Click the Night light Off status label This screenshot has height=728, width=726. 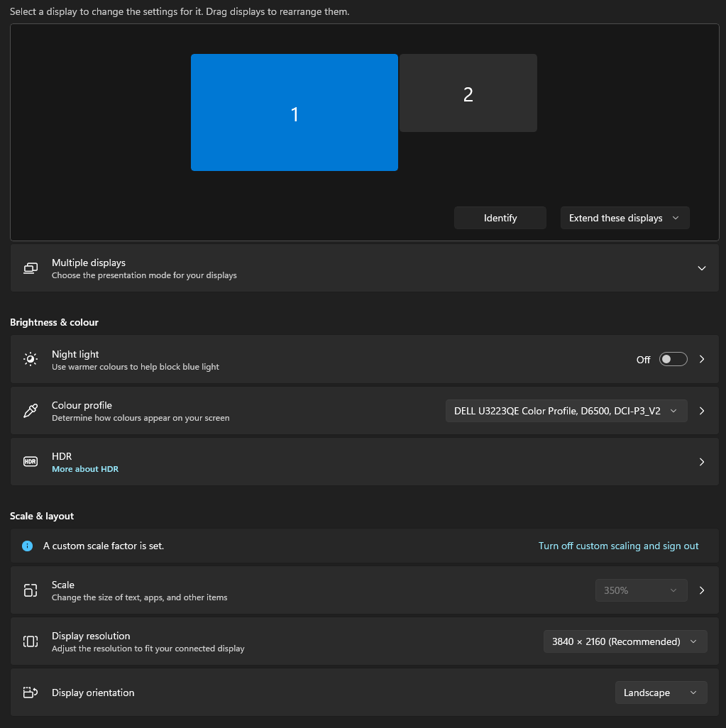643,359
